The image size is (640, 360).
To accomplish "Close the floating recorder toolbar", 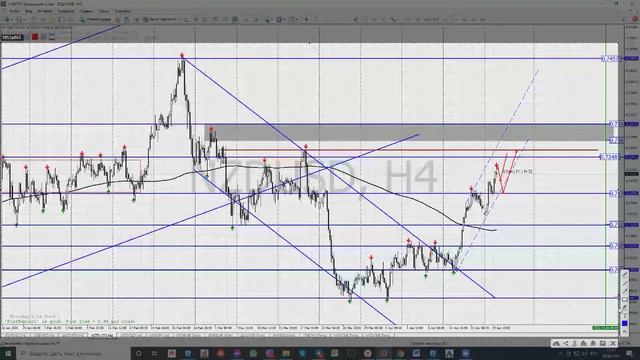I will click(613, 344).
